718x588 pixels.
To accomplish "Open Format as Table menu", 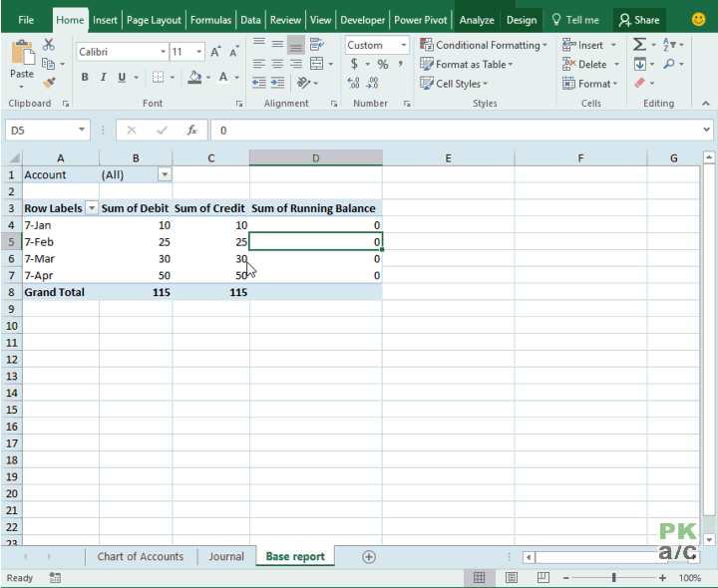I will click(x=466, y=64).
